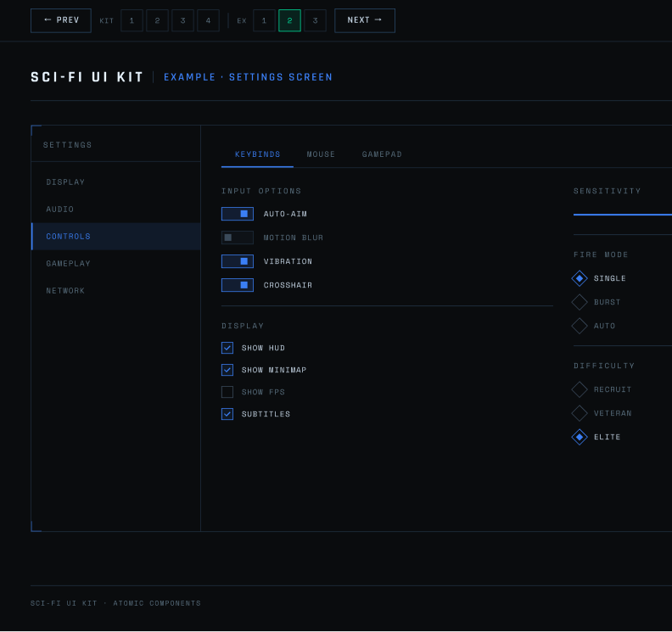Switch to the Mouse tab
Image resolution: width=672 pixels, height=632 pixels.
click(x=321, y=154)
